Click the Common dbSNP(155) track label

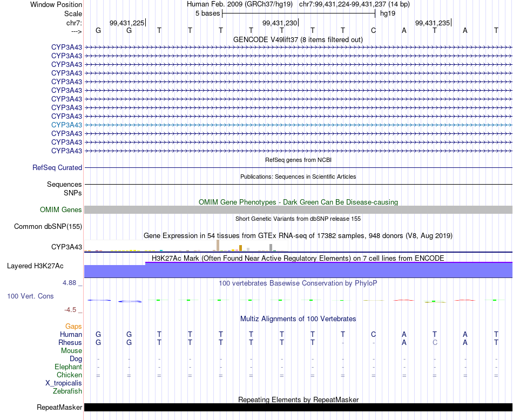(48, 226)
